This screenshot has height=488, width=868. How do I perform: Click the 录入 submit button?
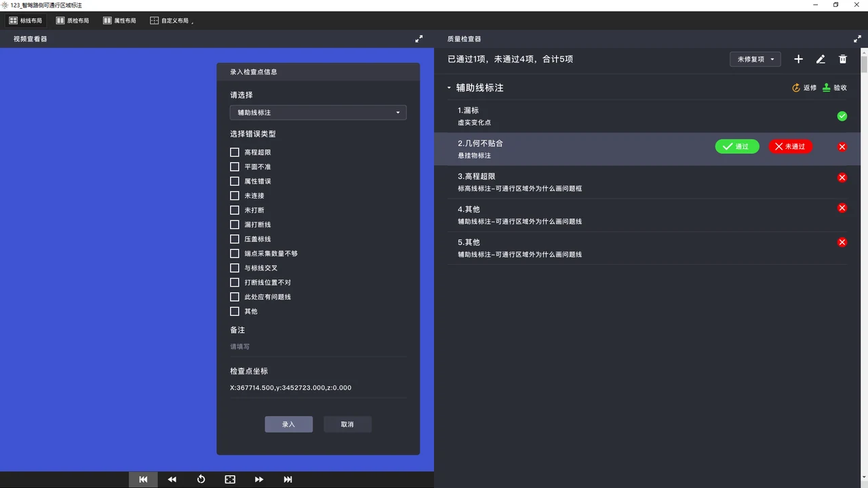pyautogui.click(x=289, y=424)
